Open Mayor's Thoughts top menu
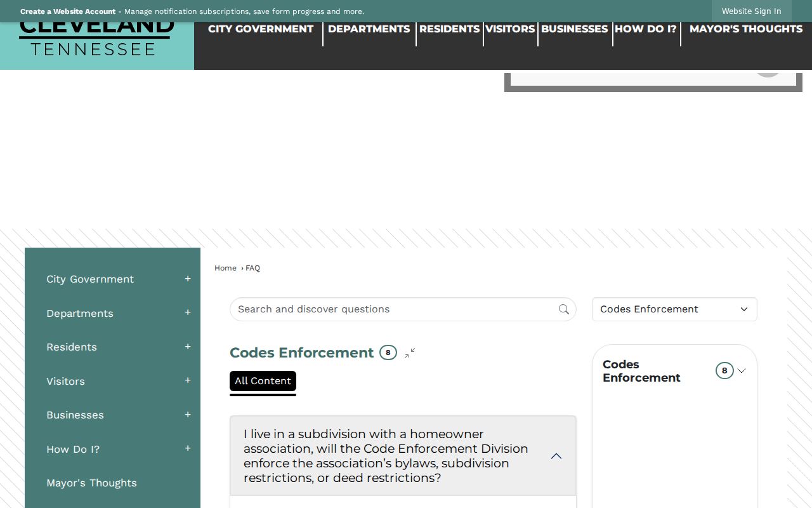The height and width of the screenshot is (508, 812). tap(746, 29)
